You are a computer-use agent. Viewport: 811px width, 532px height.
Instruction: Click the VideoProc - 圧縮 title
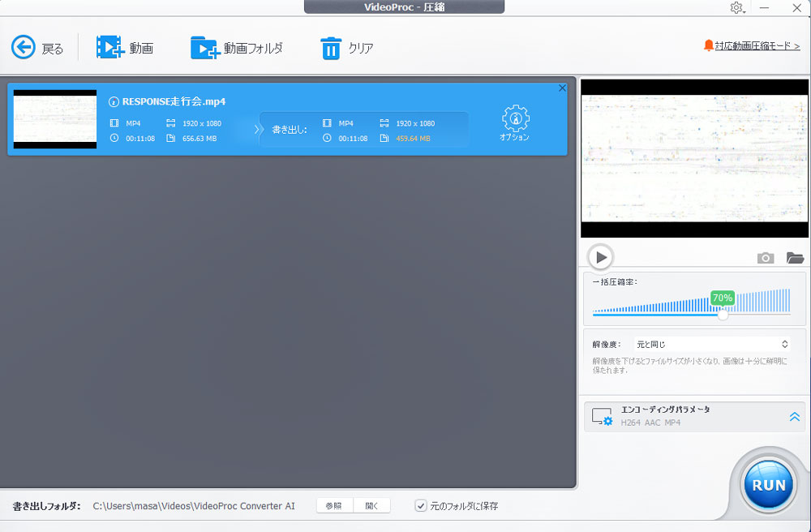pos(405,7)
